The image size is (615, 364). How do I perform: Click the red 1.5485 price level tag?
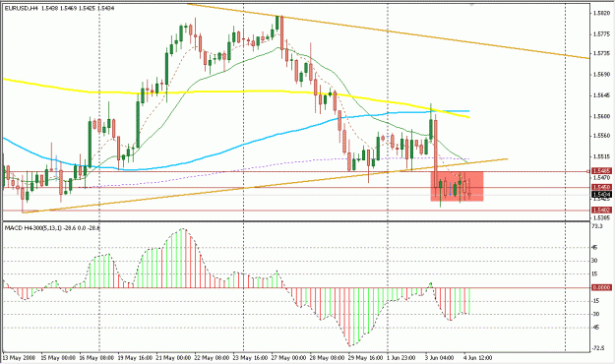click(x=601, y=171)
